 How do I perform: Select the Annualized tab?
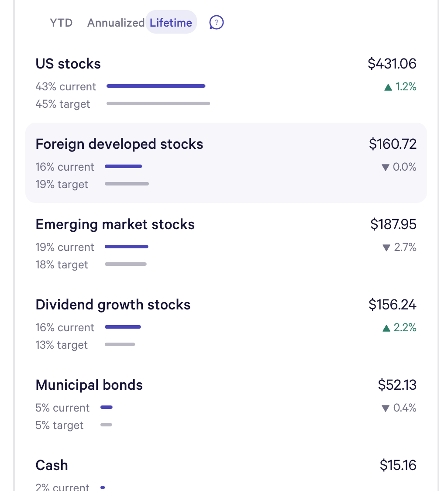116,23
